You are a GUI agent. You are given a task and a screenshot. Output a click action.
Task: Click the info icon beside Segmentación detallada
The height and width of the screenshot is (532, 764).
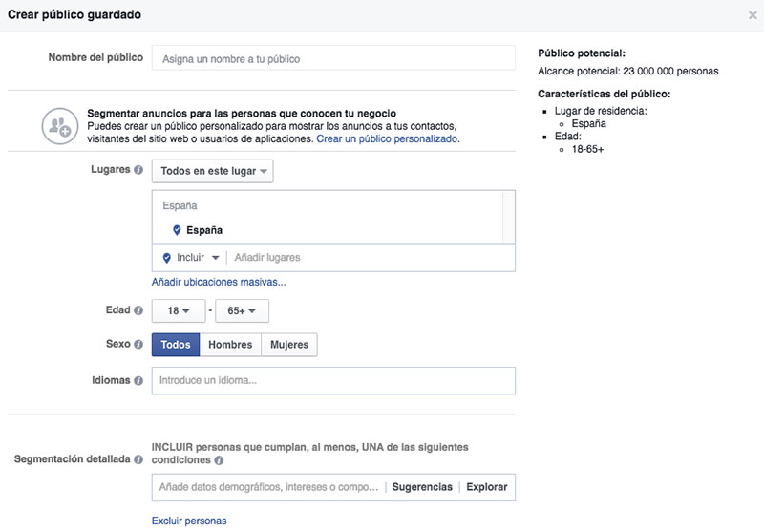pos(138,459)
